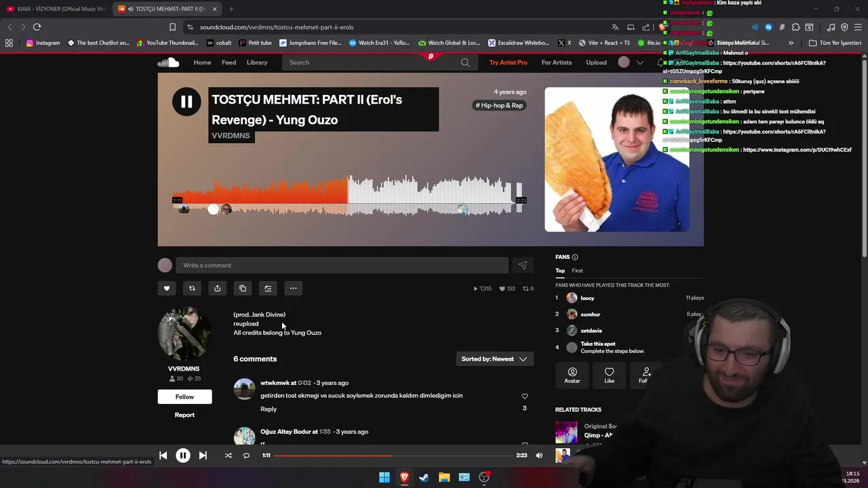The image size is (868, 488).
Task: Toggle shuffle in player bar
Action: [228, 455]
